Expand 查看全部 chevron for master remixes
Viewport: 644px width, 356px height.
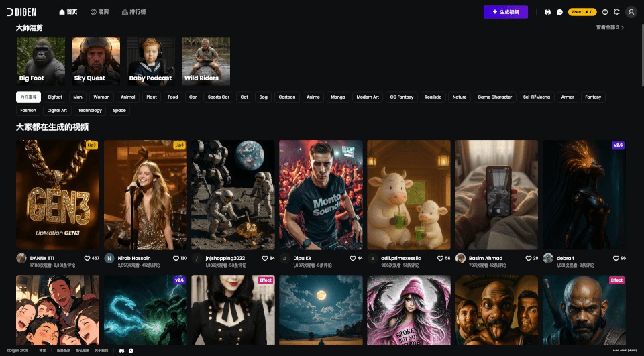click(x=622, y=28)
